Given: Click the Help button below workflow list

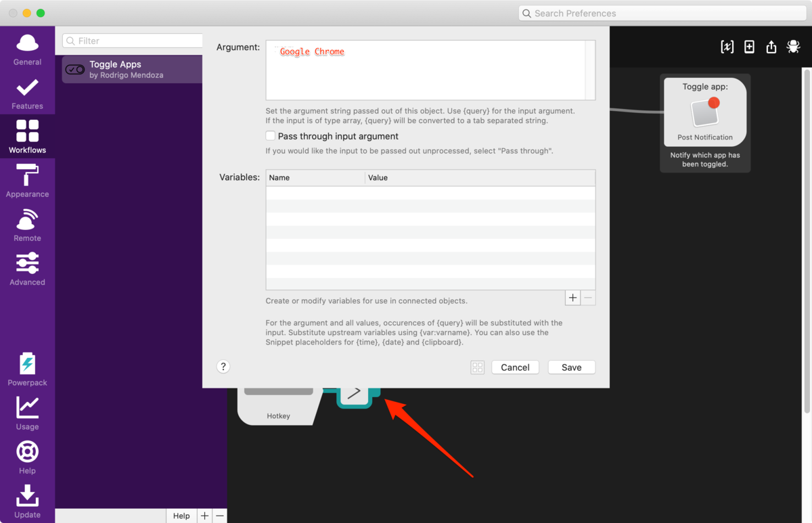Looking at the screenshot, I should tap(181, 516).
